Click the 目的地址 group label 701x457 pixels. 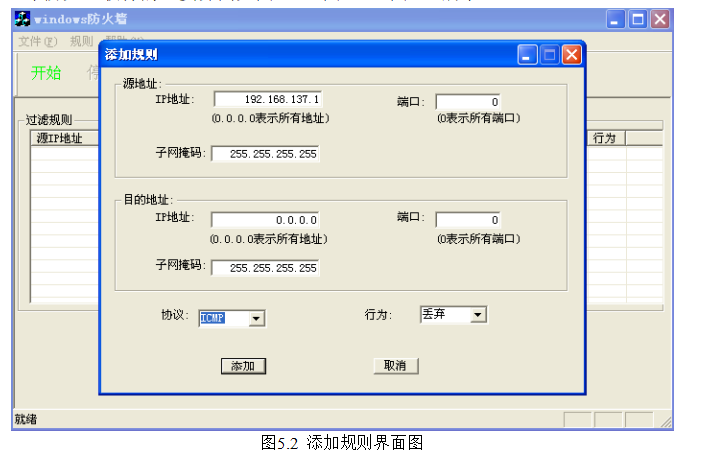[x=148, y=200]
